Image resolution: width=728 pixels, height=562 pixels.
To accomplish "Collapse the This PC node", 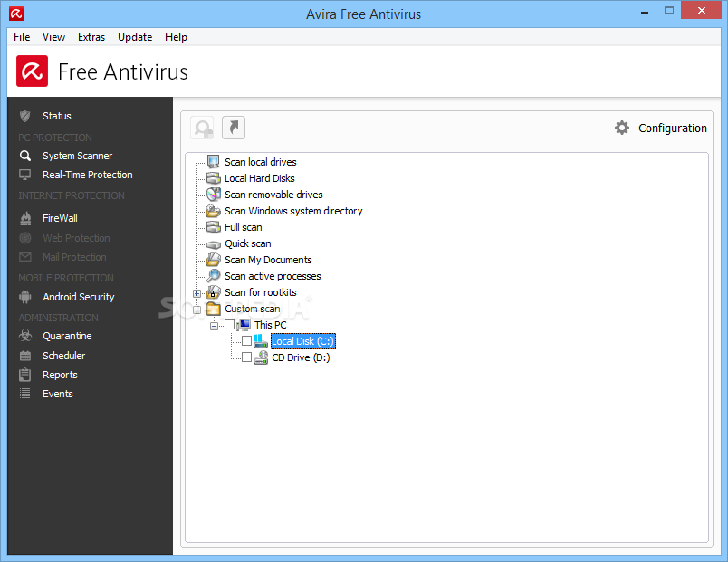I will [214, 326].
